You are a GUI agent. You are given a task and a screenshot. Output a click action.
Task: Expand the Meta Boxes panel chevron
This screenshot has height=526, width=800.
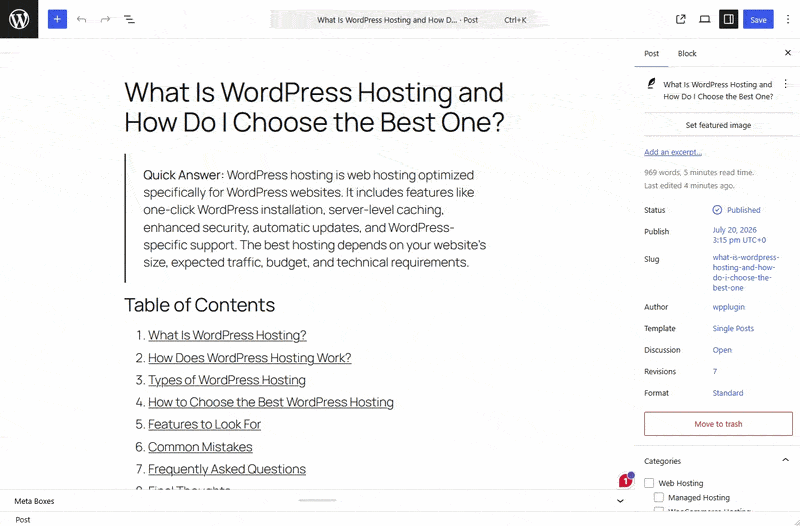(x=620, y=501)
